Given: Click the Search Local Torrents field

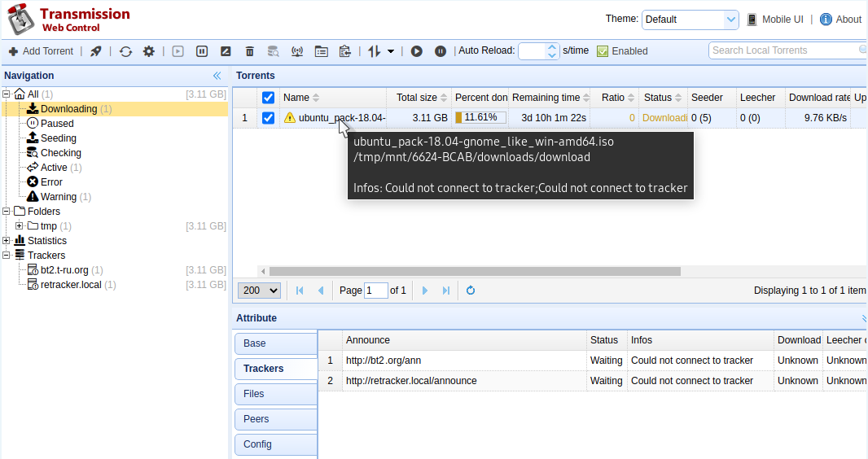Looking at the screenshot, I should pos(782,50).
